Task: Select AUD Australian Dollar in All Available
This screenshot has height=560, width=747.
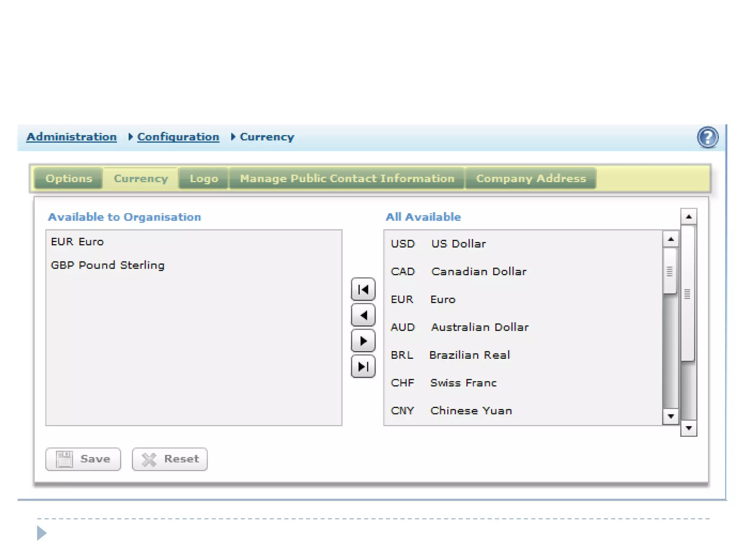Action: coord(460,327)
